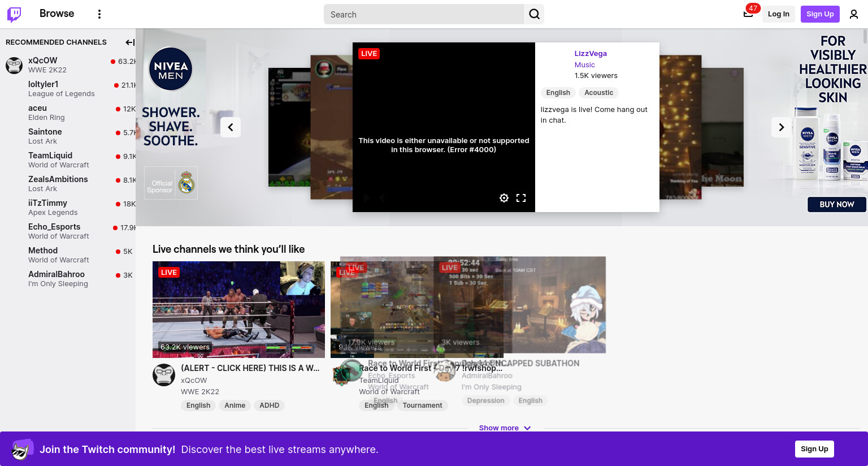
Task: Click BUY NOW in Nivea ad
Action: [x=836, y=205]
